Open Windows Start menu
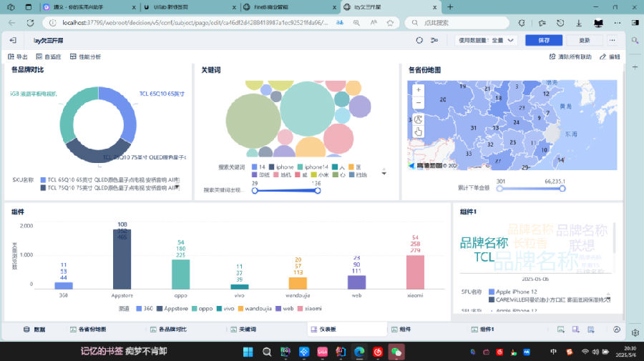This screenshot has width=644, height=361. pos(248,352)
